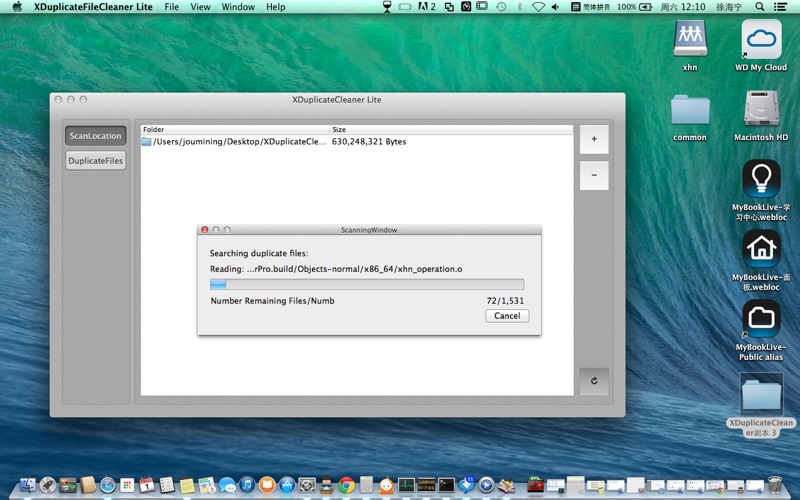Open the Help menu
This screenshot has width=800, height=500.
276,7
